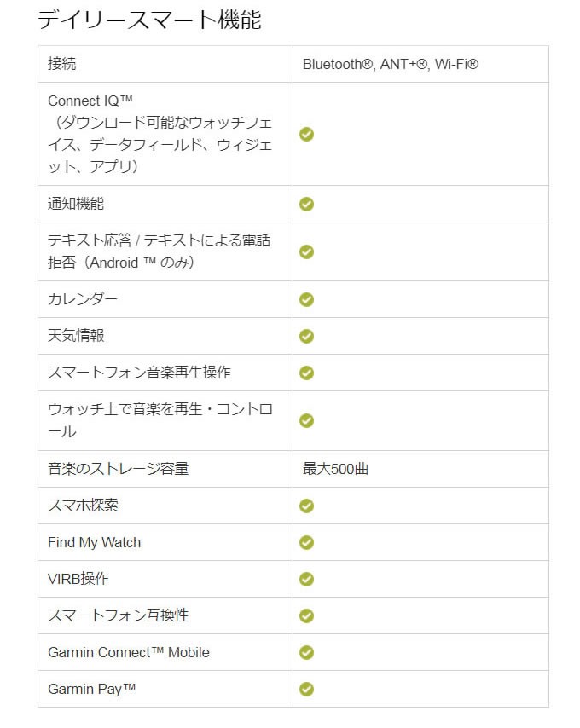Click the テキスト応答 row checkmark icon
580x728 pixels.
pyautogui.click(x=306, y=251)
